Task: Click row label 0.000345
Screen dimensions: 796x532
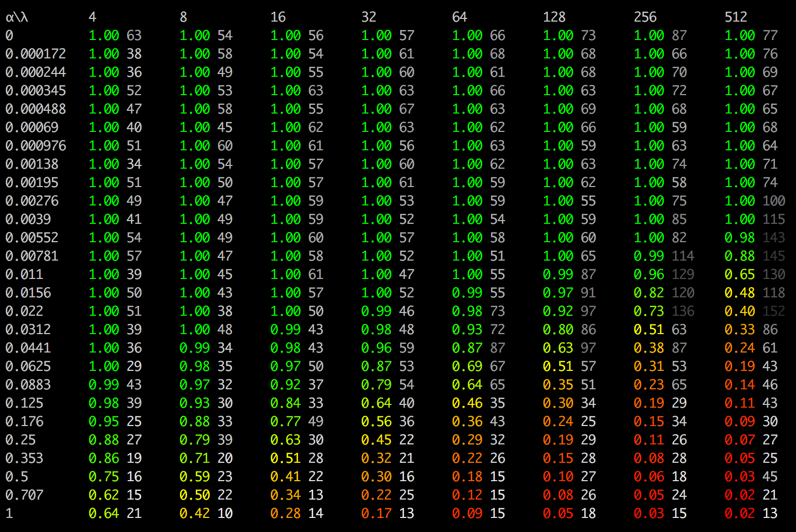Action: click(36, 91)
